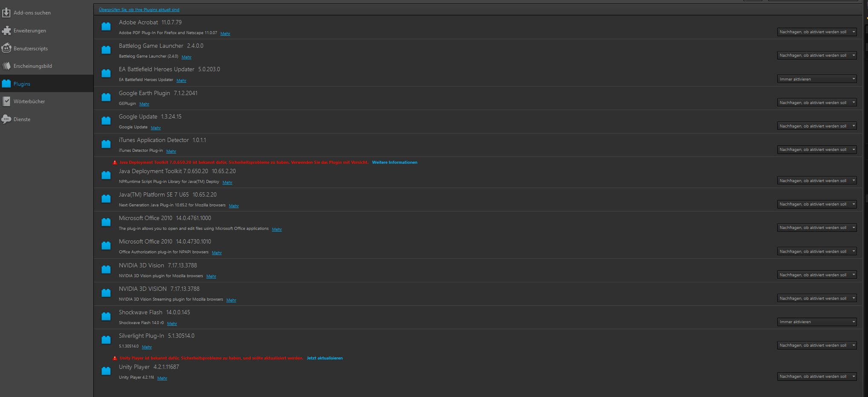868x397 pixels.
Task: Click the Benutzerscripts monkey icon
Action: 6,48
